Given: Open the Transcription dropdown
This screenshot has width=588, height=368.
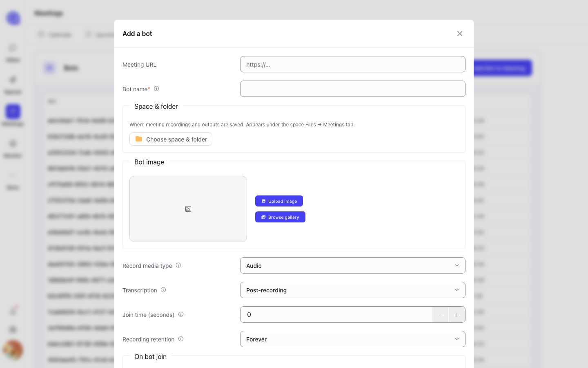Looking at the screenshot, I should 353,290.
